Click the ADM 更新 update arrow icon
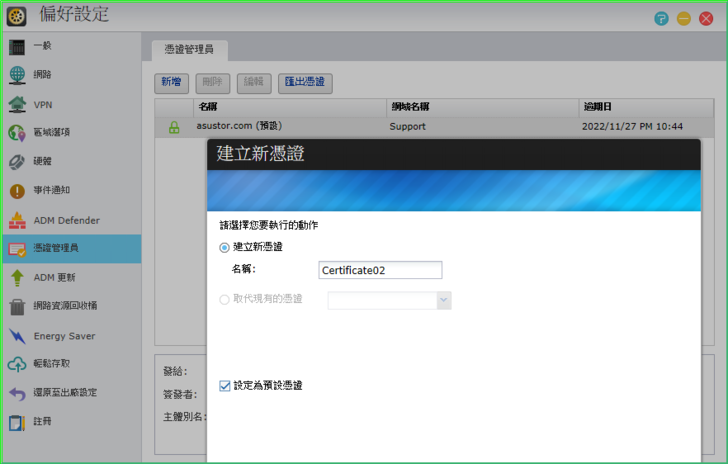Screen dimensions: 728x464 (x=17, y=278)
